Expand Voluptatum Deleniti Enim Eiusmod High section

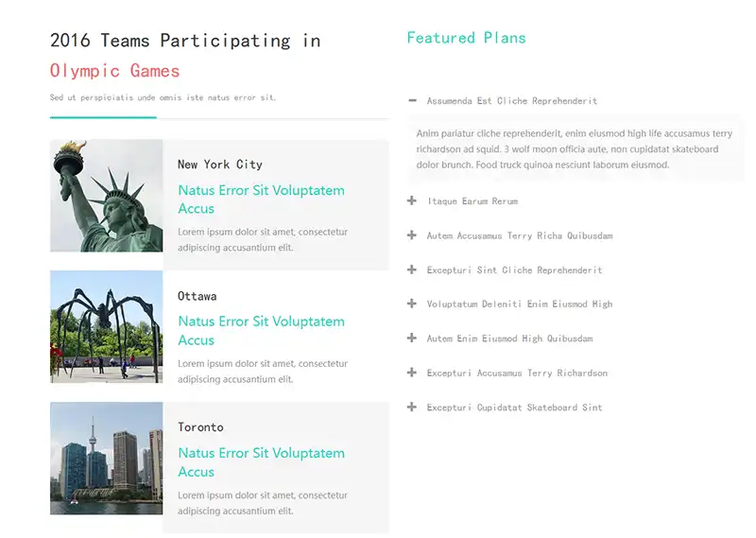520,304
